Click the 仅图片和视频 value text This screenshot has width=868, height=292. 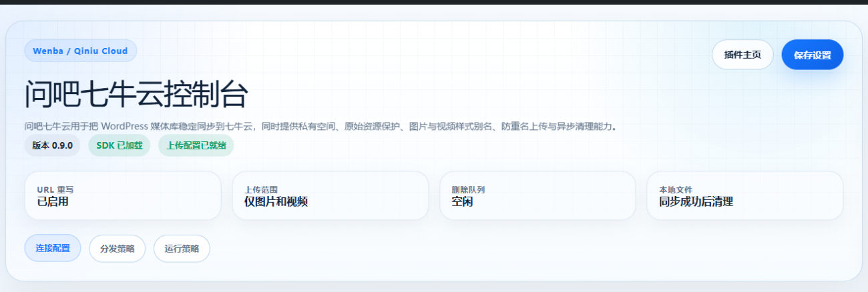click(276, 201)
